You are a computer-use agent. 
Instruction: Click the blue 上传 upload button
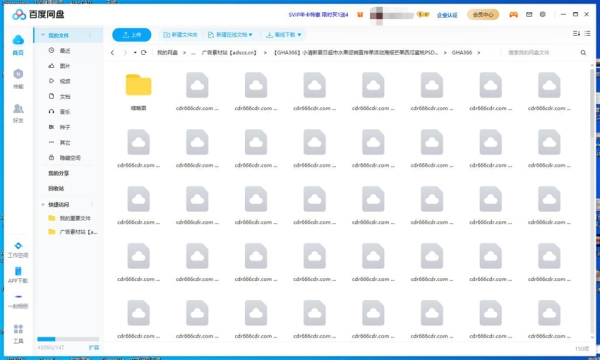[132, 35]
